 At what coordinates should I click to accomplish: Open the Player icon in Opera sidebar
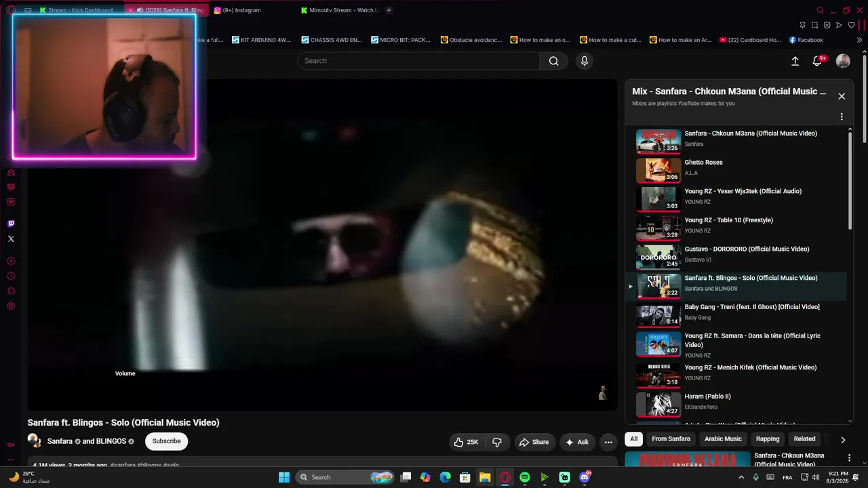(x=11, y=261)
